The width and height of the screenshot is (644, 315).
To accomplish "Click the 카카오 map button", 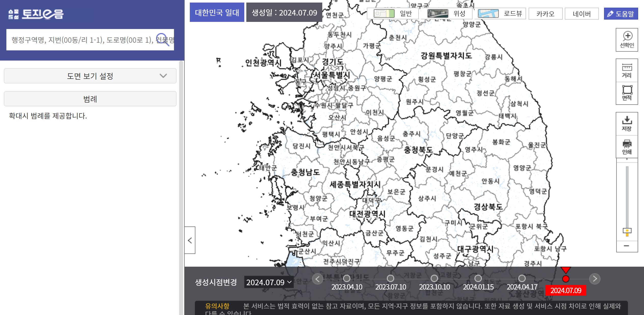I will 545,14.
